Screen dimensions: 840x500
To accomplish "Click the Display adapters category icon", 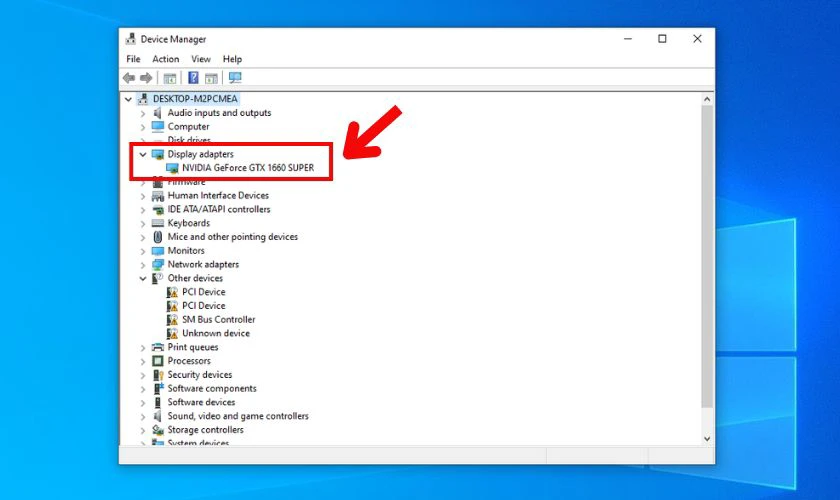I will (158, 154).
